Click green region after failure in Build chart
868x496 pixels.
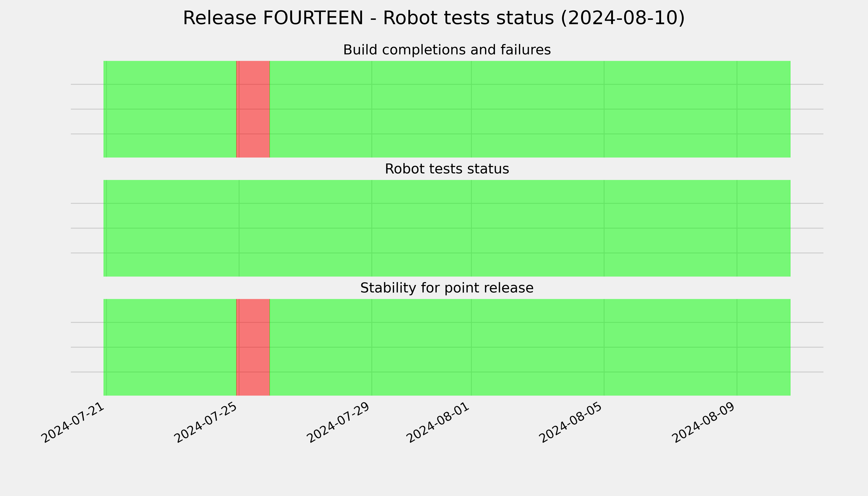[530, 109]
